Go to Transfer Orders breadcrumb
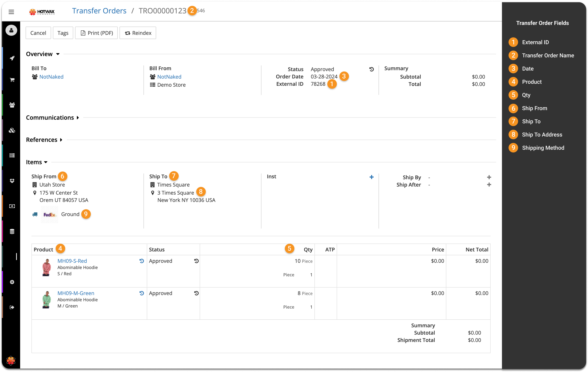Viewport: 588px width, 372px height. pyautogui.click(x=99, y=11)
